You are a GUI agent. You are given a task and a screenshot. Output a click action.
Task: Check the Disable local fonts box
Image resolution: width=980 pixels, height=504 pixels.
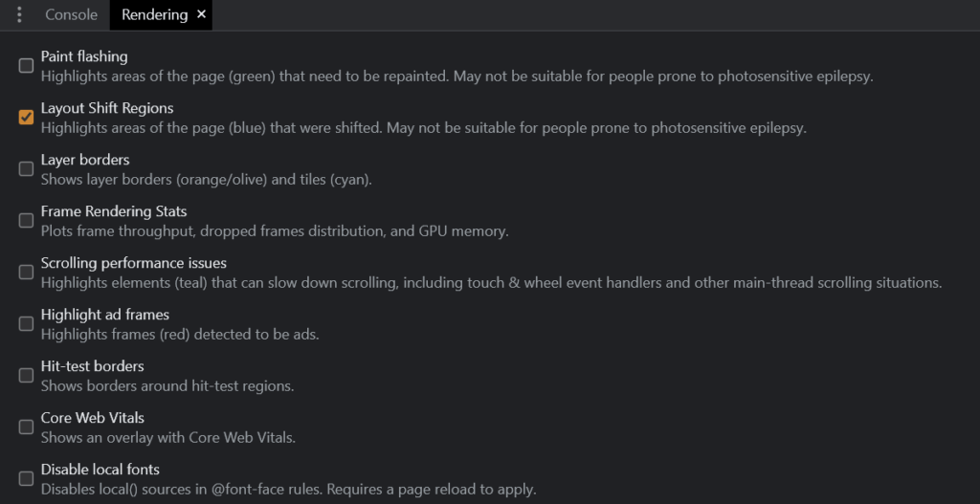coord(26,479)
